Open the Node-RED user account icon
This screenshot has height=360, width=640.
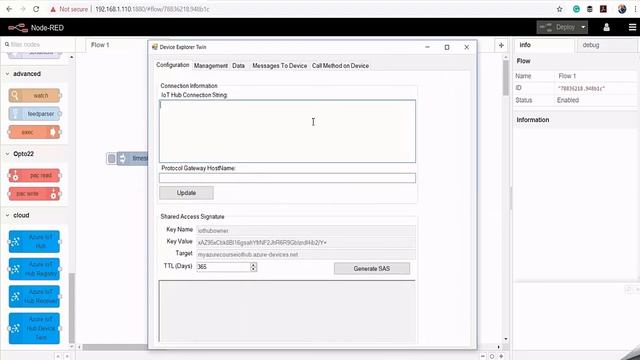(607, 27)
